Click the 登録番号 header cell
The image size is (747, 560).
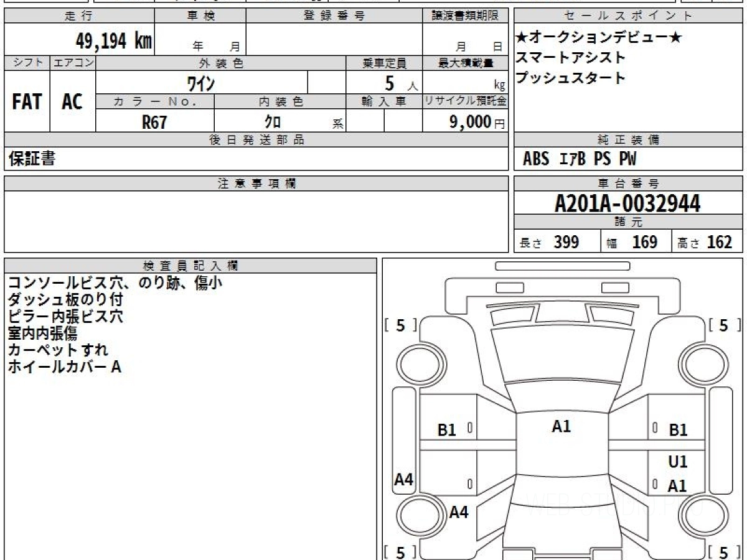point(334,16)
